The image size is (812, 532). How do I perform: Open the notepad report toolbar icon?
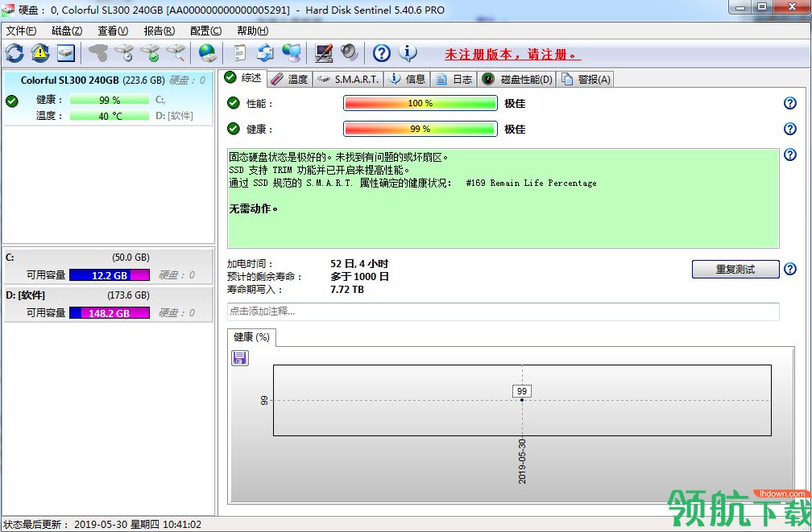(239, 53)
